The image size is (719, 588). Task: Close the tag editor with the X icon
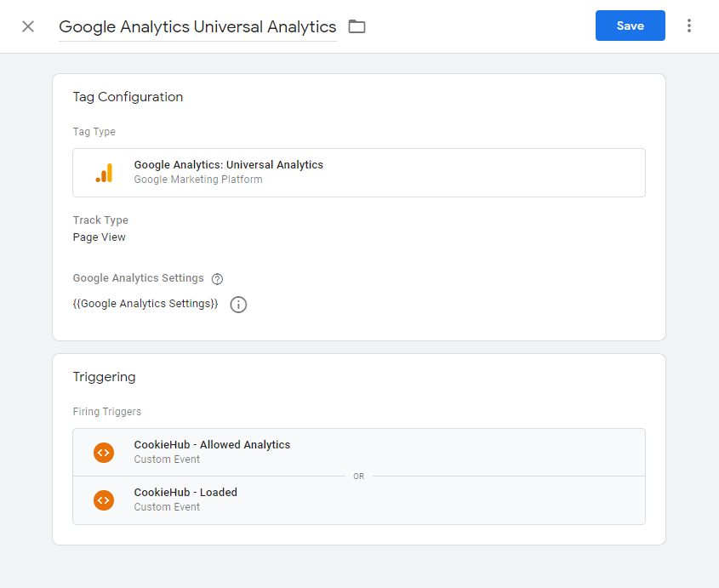(x=28, y=26)
